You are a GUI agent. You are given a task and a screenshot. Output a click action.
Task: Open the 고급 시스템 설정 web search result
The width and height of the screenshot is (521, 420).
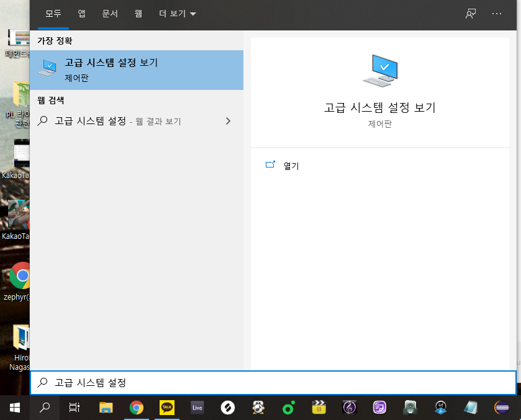137,121
